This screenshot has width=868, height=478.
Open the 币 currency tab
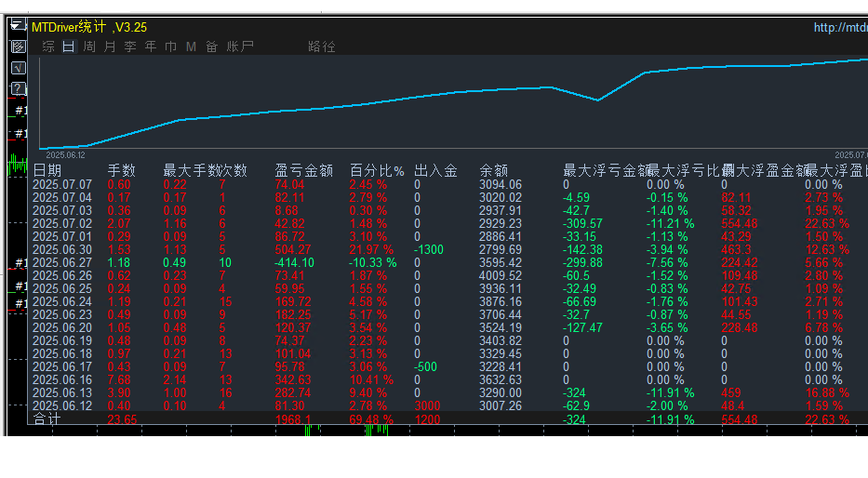pos(170,46)
